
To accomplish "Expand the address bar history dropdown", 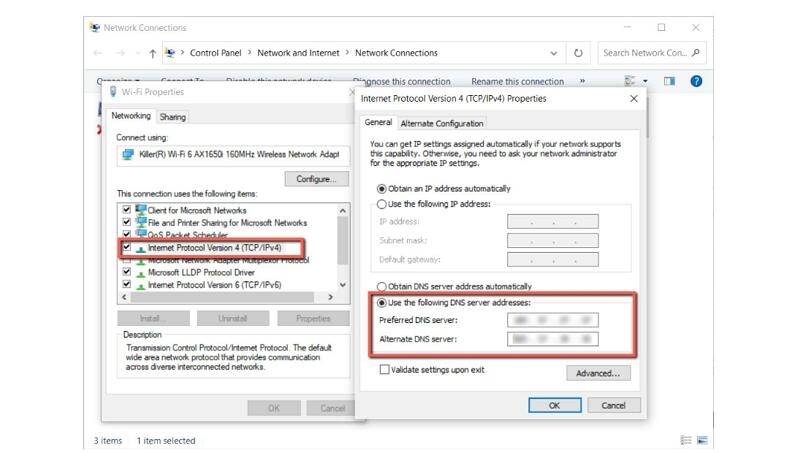I will tap(554, 53).
